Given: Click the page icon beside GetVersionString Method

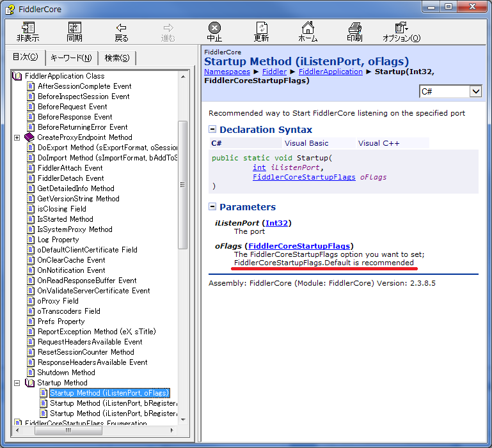Looking at the screenshot, I should (x=31, y=199).
